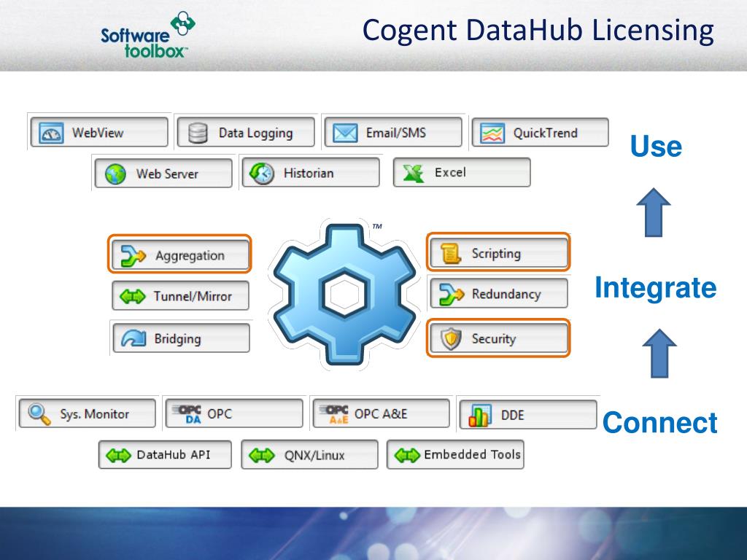Open the OPC button
This screenshot has width=747, height=560.
[234, 413]
